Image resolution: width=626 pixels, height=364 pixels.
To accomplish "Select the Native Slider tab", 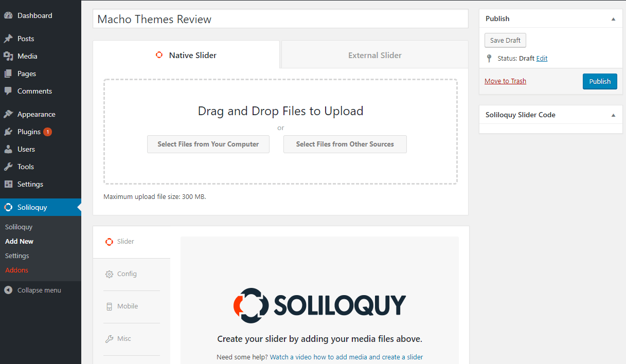I will tap(186, 55).
